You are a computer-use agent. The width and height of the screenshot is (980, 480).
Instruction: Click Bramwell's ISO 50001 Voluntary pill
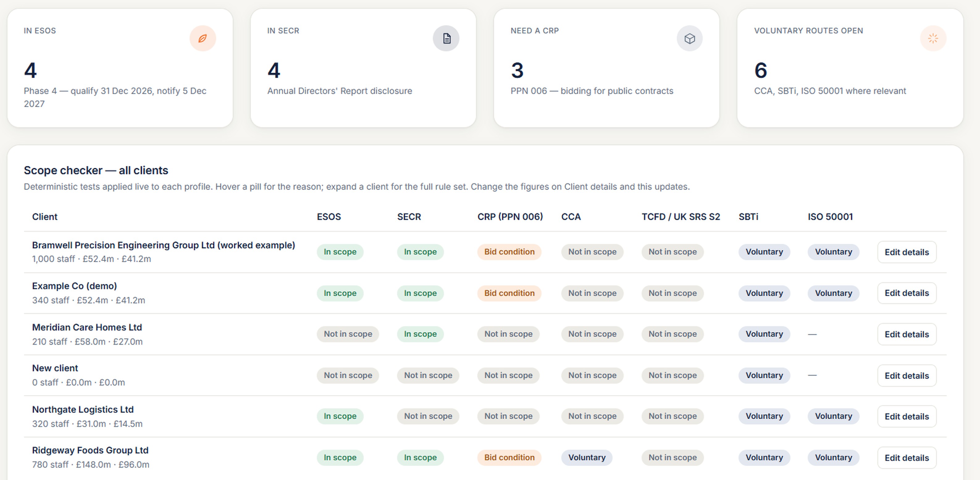click(x=834, y=252)
